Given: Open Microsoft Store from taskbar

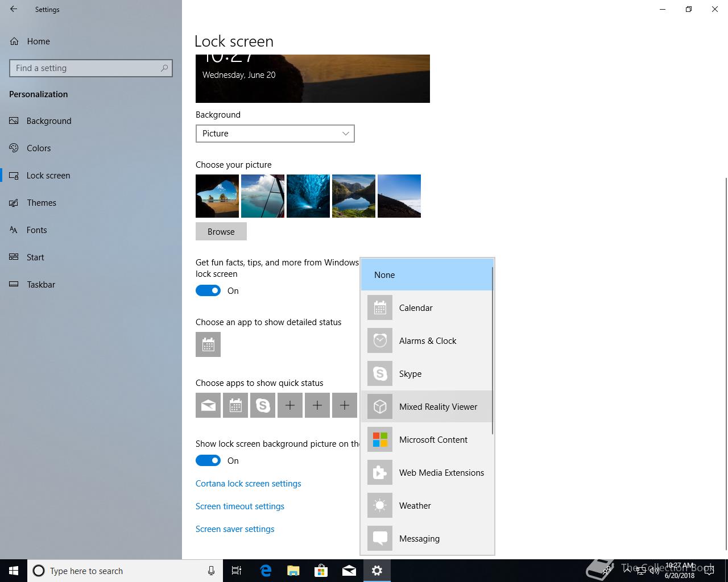Looking at the screenshot, I should tap(321, 571).
